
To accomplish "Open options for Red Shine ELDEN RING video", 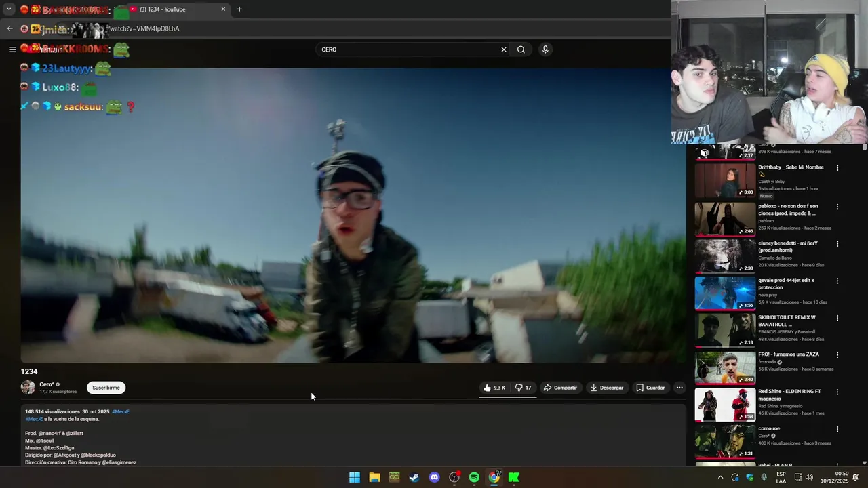I will tap(837, 392).
